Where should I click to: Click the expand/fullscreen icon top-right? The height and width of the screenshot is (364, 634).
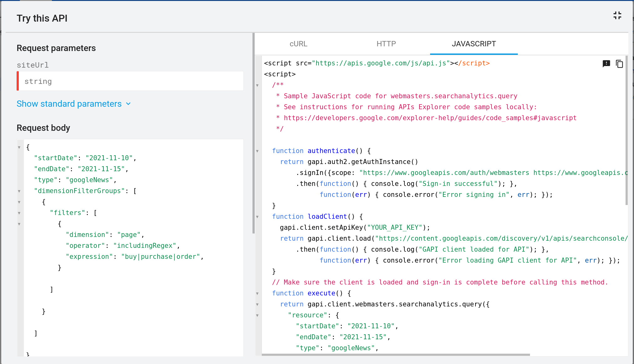click(617, 16)
